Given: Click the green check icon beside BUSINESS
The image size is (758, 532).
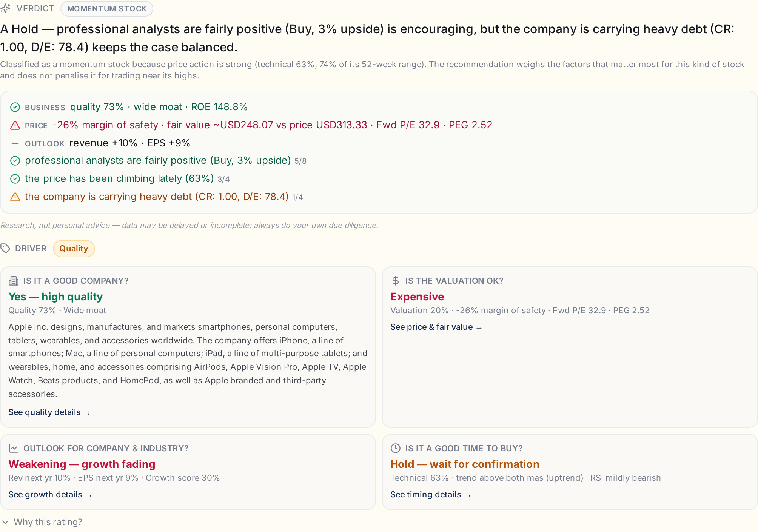Looking at the screenshot, I should 15,107.
